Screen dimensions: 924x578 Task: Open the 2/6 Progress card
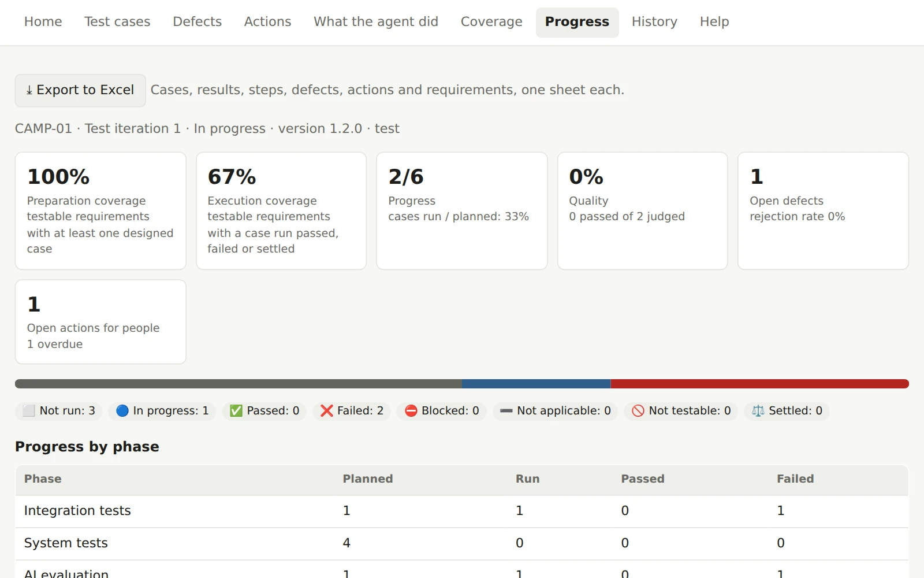[462, 211]
